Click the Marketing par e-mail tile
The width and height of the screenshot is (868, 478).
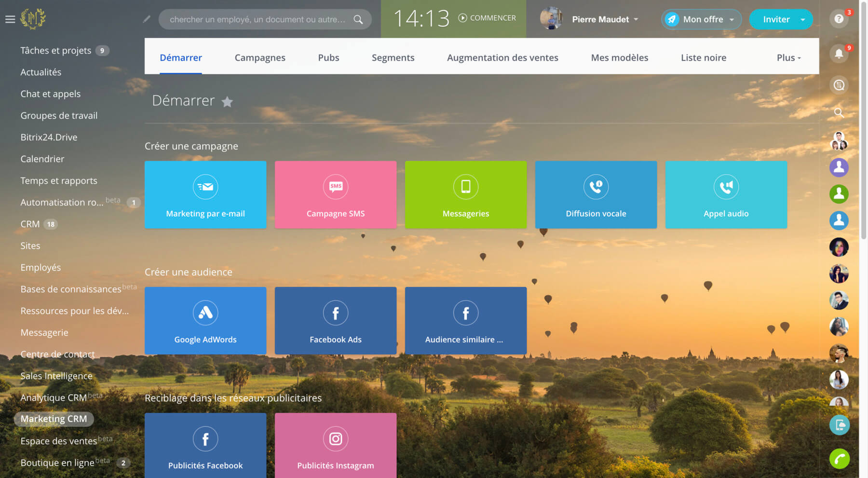tap(205, 195)
